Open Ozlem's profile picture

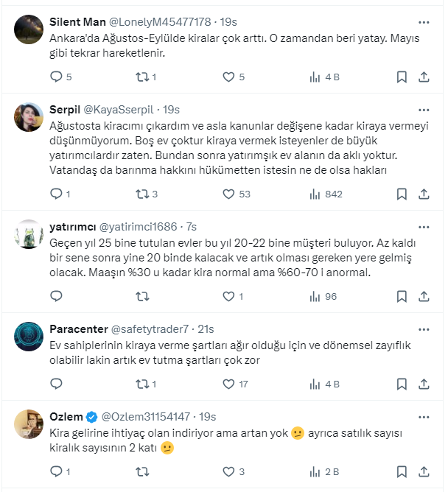pyautogui.click(x=28, y=423)
